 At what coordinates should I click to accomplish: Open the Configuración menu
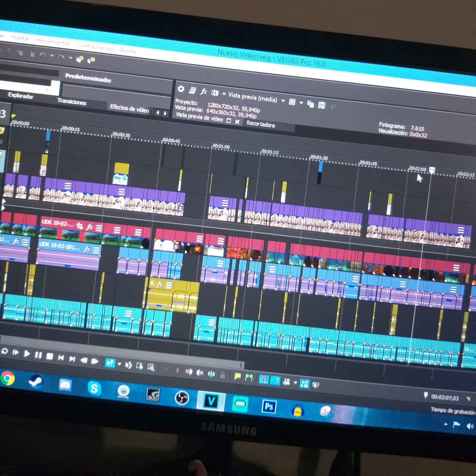(x=95, y=47)
